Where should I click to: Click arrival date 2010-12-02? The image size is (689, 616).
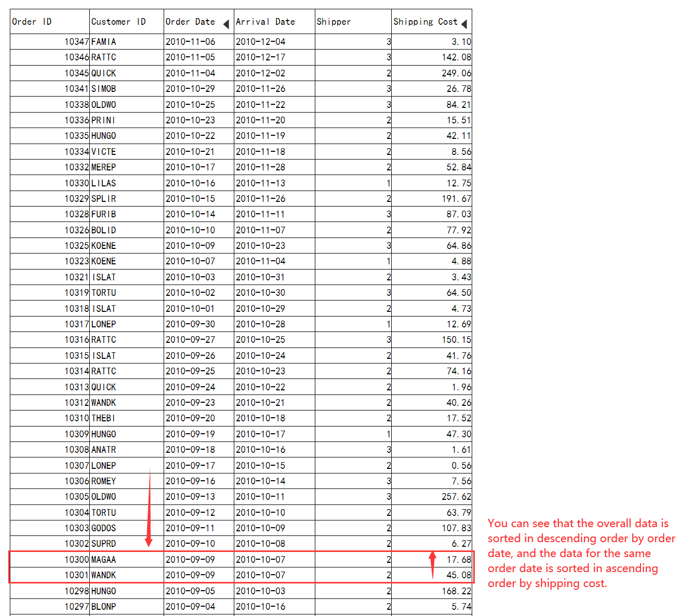275,73
